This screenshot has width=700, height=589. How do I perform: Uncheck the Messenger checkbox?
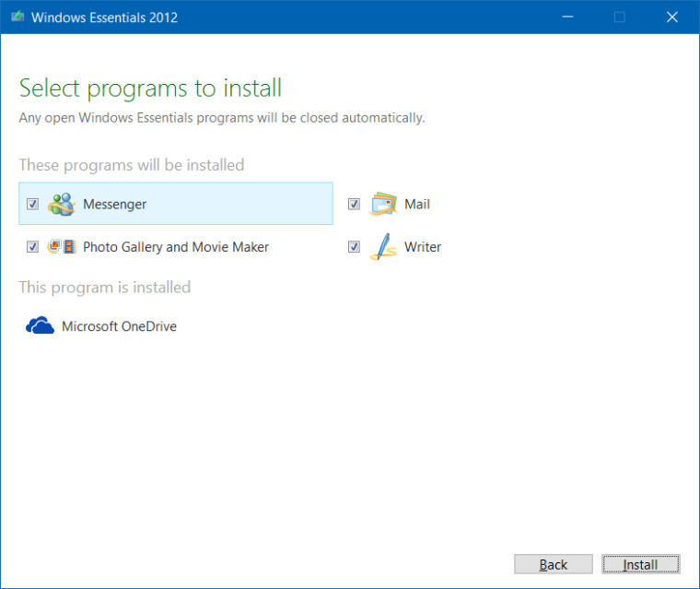click(32, 204)
